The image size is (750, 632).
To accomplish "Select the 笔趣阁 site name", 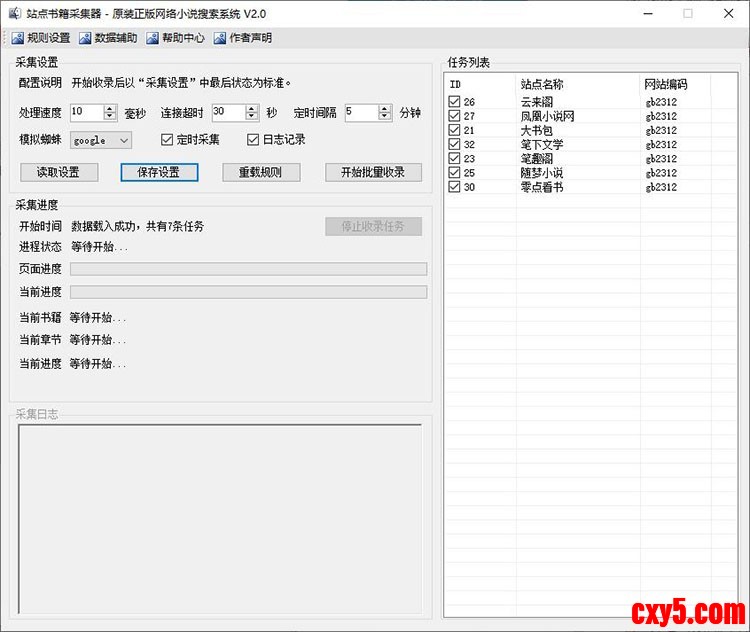I will [537, 159].
